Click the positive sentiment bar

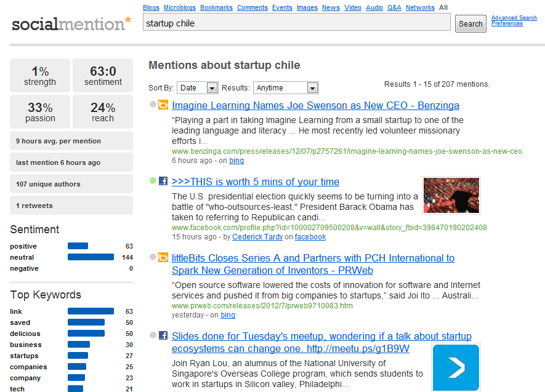pyautogui.click(x=78, y=246)
